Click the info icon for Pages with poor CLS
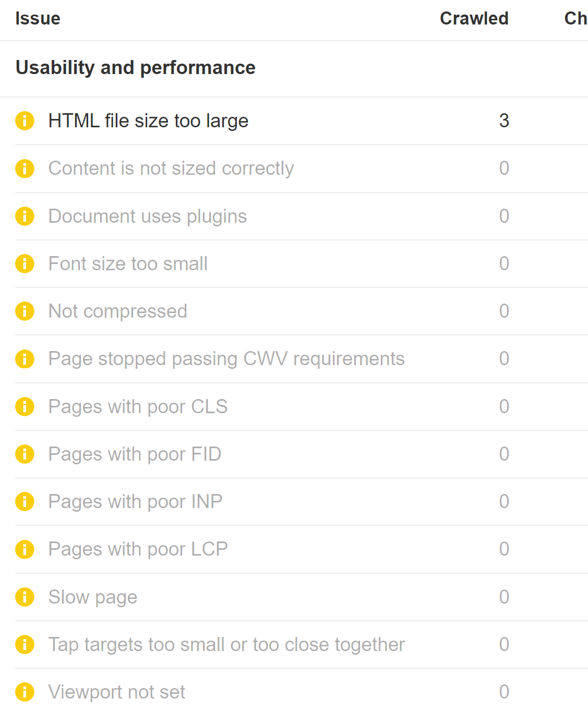This screenshot has width=588, height=710. [25, 406]
